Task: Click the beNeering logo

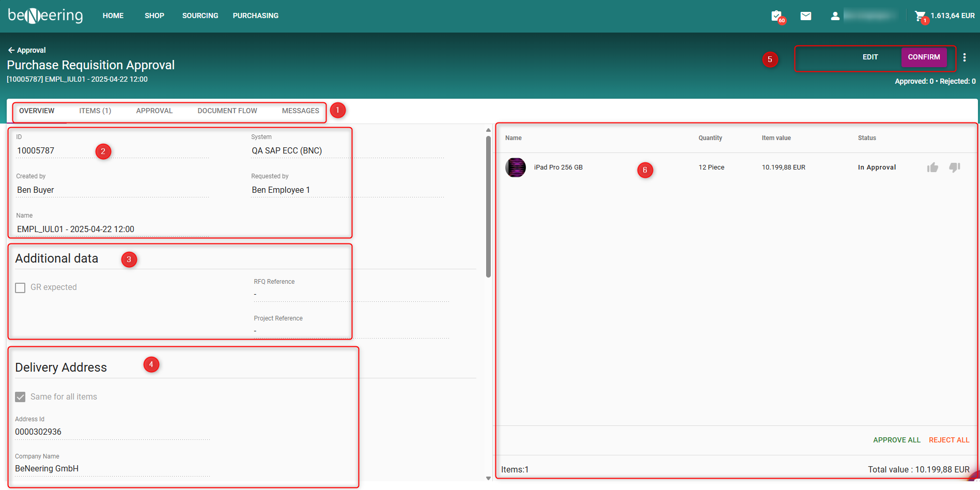Action: 45,16
